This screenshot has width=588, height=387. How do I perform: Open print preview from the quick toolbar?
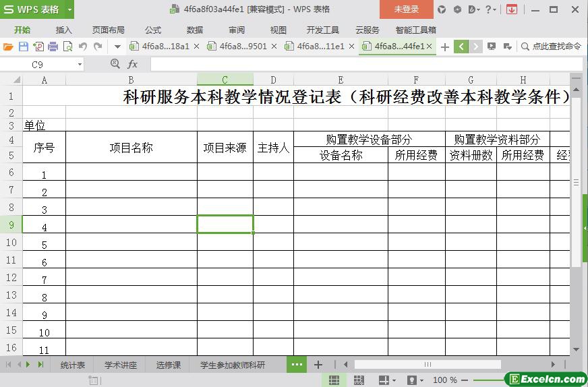click(x=67, y=47)
